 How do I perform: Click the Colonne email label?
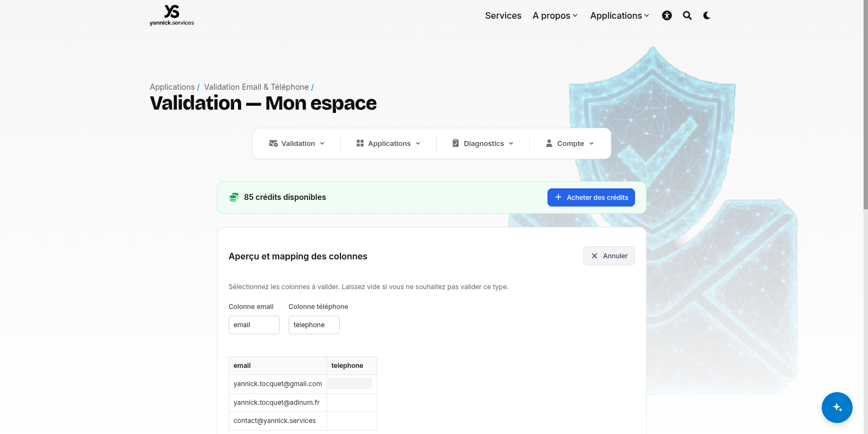click(x=251, y=307)
